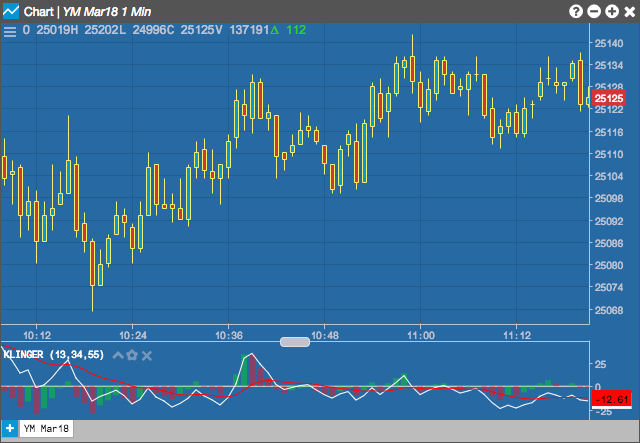Open Klinger study settings gear

coord(132,355)
